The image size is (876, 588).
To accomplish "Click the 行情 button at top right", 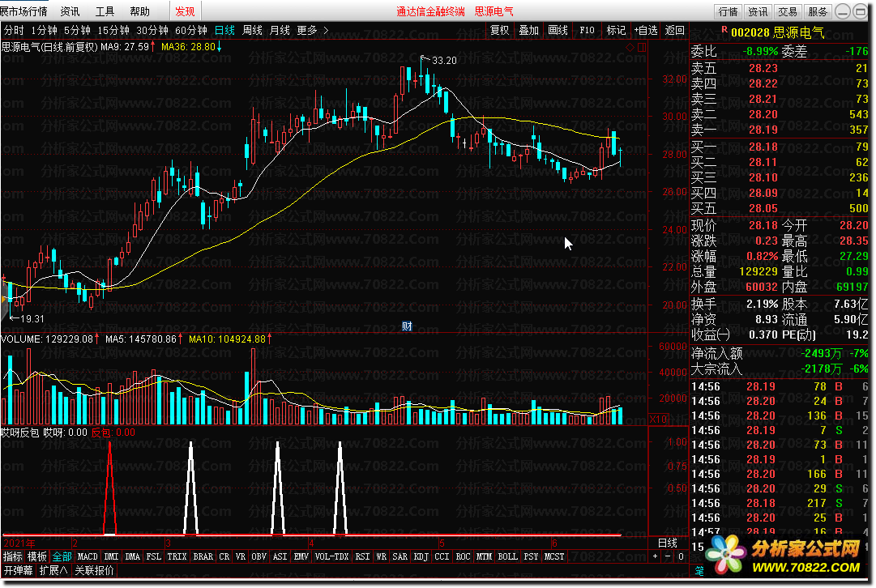I will [728, 11].
